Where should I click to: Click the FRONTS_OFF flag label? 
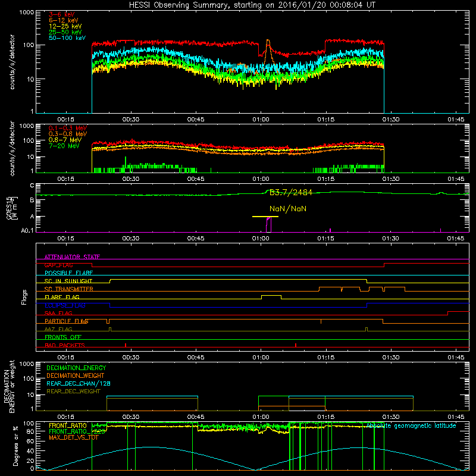tap(63, 337)
